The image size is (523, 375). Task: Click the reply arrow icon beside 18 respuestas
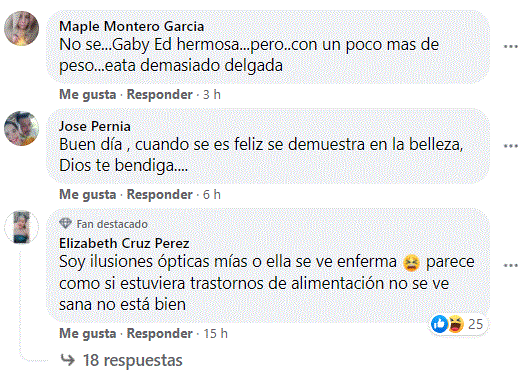(68, 360)
